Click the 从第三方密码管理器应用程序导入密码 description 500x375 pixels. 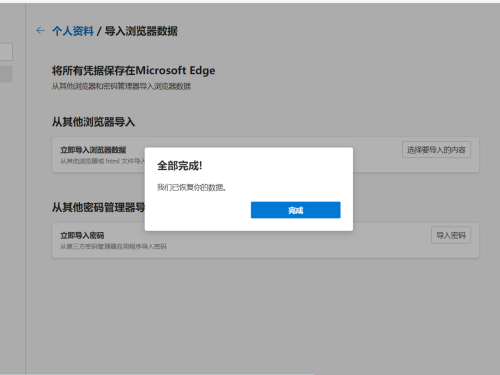[x=113, y=246]
